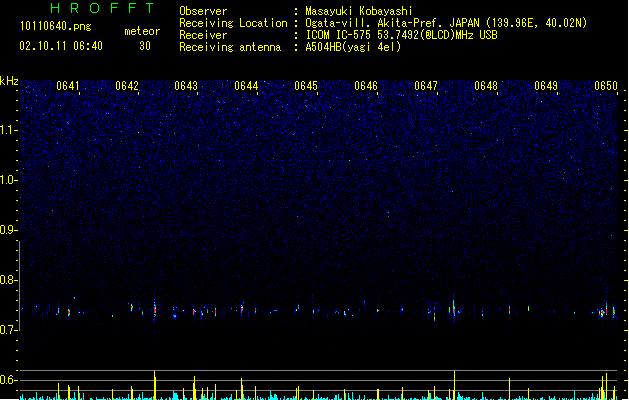The height and width of the screenshot is (400, 629).
Task: Click the 0646 time marker
Action: (366, 86)
